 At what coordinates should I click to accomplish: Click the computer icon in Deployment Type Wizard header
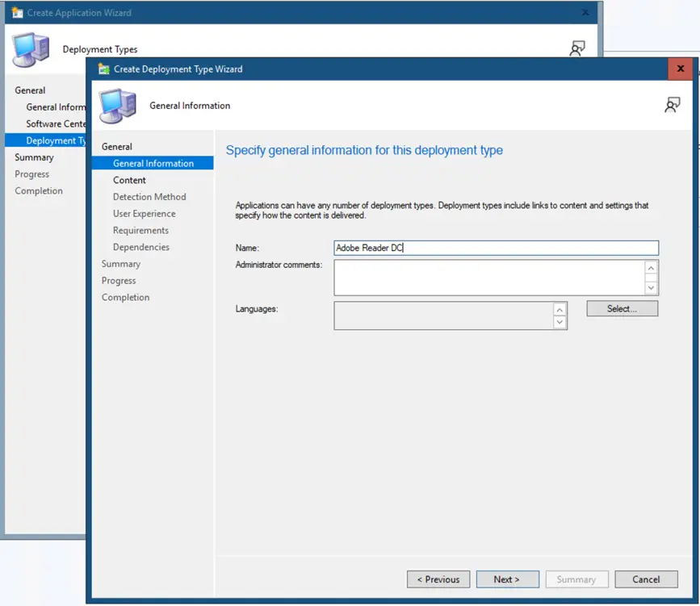(117, 106)
